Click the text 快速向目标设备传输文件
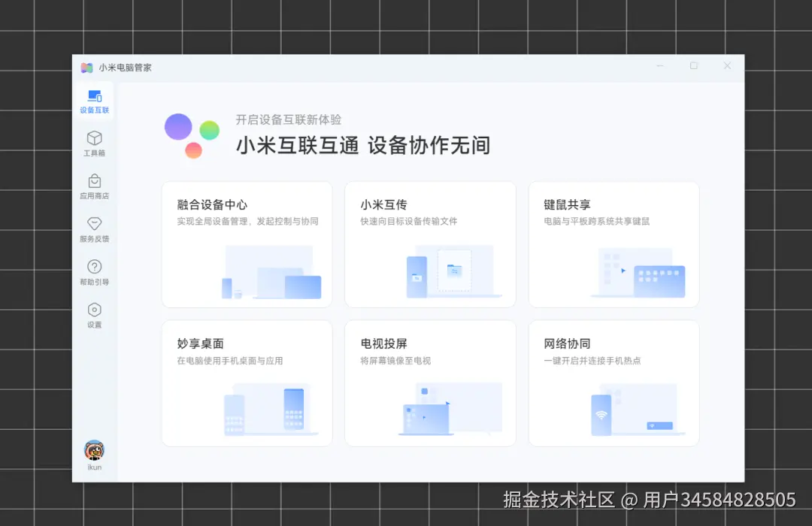 tap(408, 222)
